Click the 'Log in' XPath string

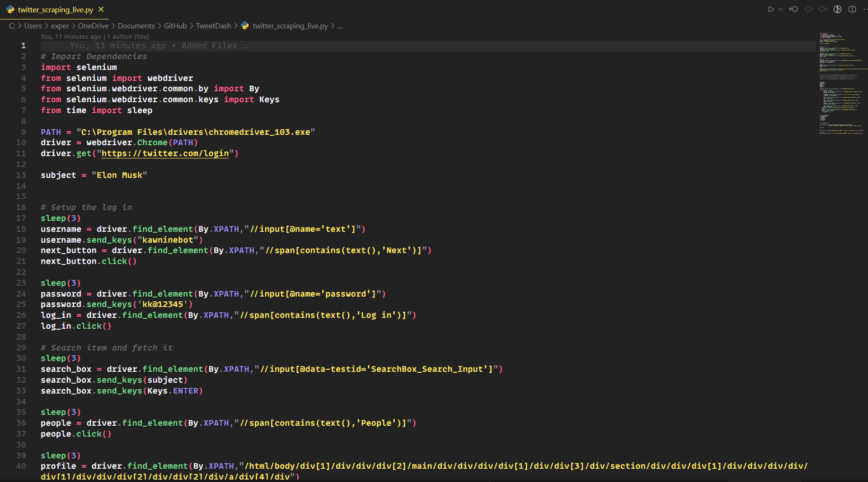click(323, 315)
